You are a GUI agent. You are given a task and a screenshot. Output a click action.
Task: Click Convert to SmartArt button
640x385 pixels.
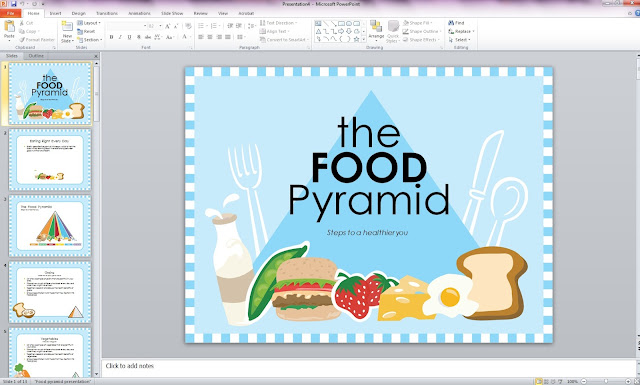pyautogui.click(x=284, y=40)
